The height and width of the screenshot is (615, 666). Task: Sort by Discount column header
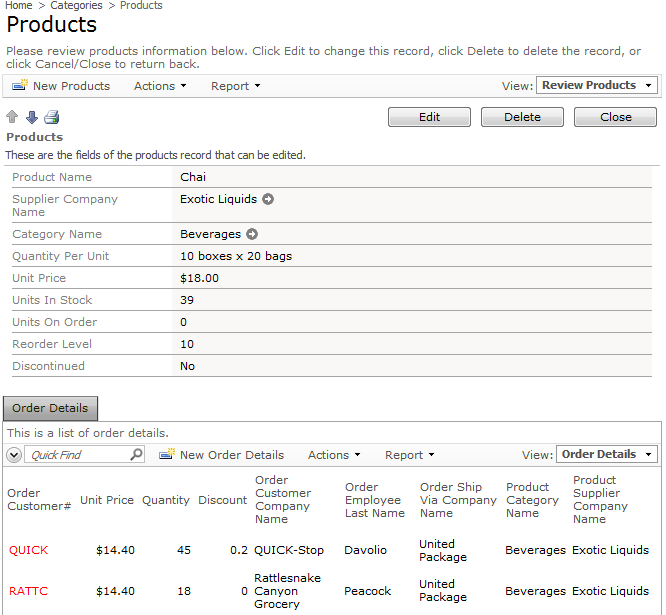223,500
